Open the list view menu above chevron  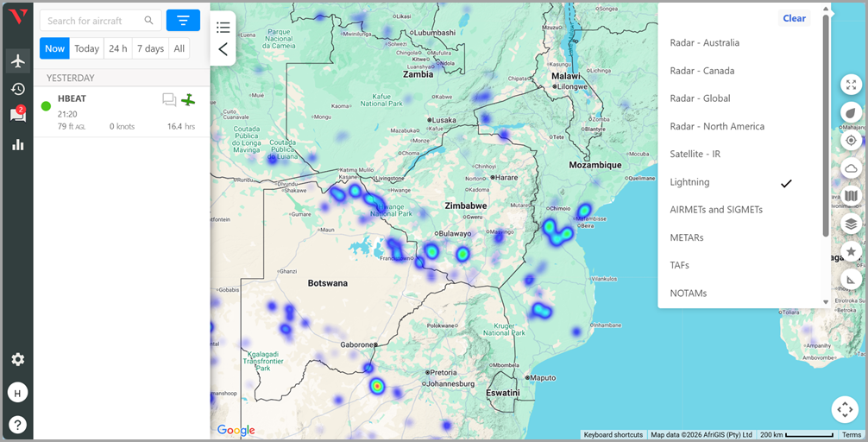coord(223,28)
